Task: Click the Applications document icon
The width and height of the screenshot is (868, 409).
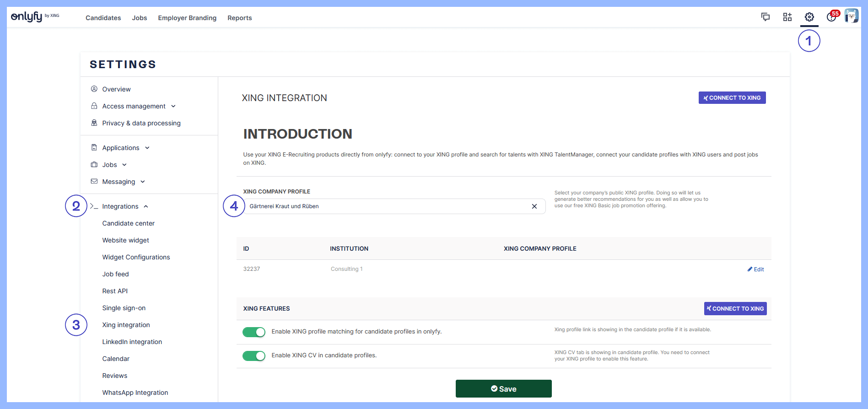Action: point(94,147)
